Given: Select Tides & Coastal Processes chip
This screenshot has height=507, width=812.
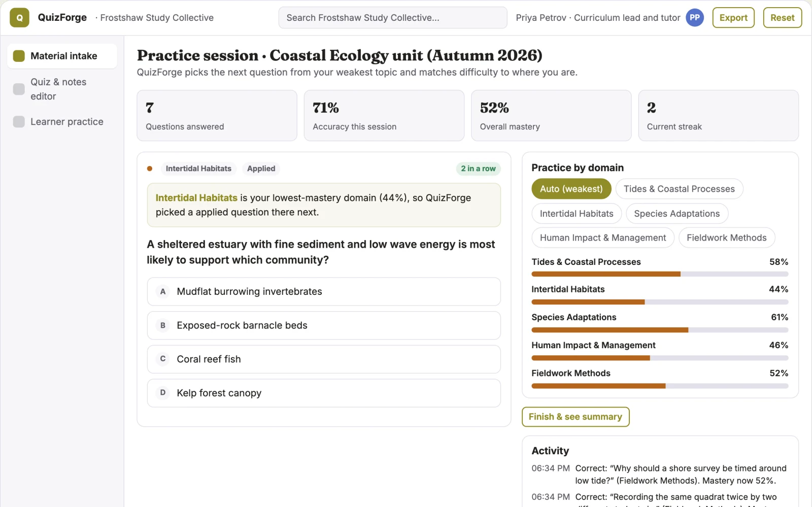Looking at the screenshot, I should pyautogui.click(x=679, y=189).
